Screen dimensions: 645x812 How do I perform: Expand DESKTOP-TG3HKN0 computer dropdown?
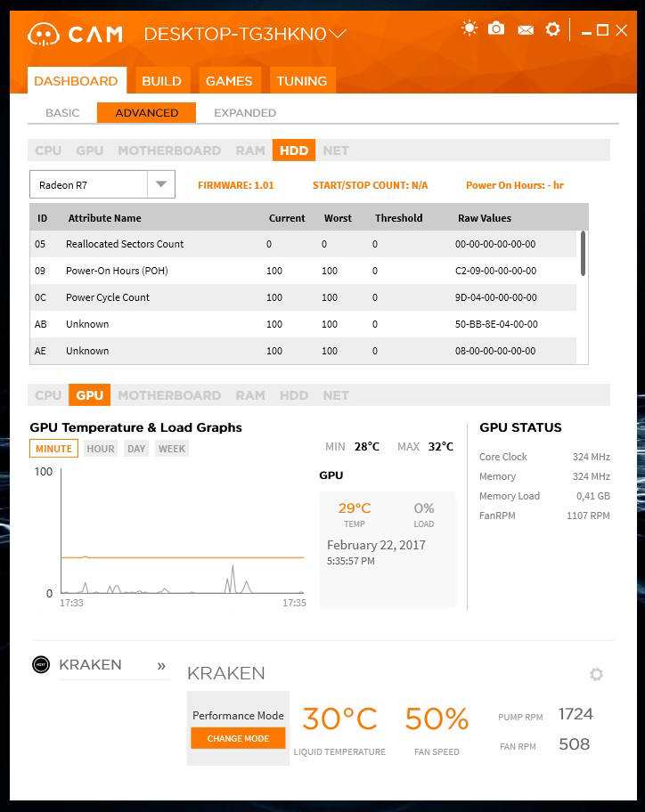(x=338, y=34)
